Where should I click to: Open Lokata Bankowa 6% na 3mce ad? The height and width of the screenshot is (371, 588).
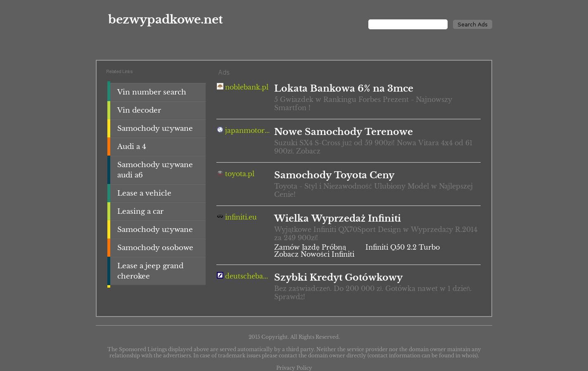(344, 88)
